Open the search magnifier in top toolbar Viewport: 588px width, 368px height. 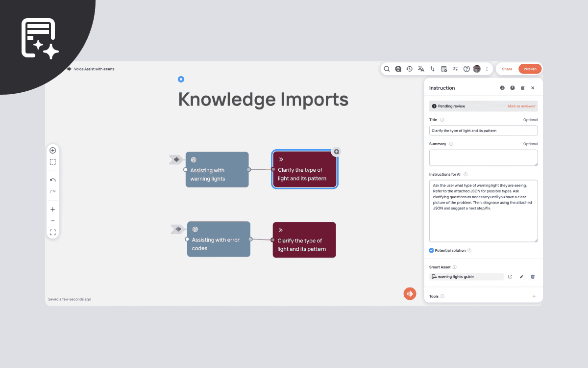click(387, 69)
